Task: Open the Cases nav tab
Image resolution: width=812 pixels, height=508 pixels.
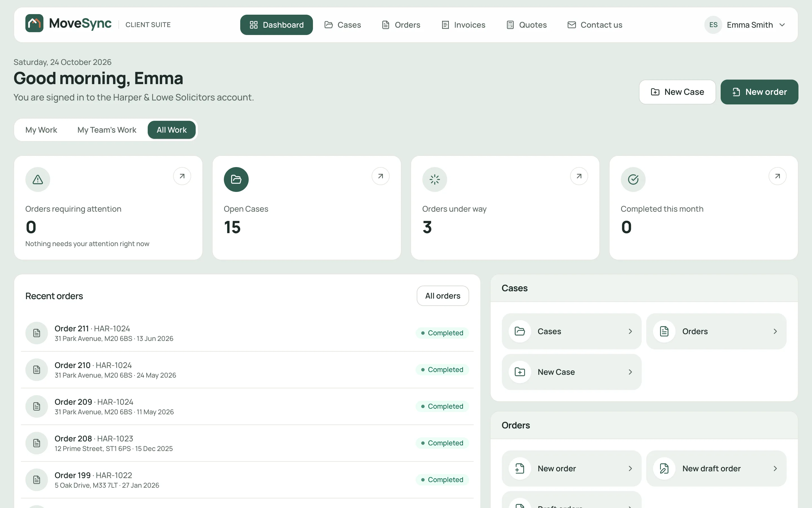Action: [x=343, y=25]
